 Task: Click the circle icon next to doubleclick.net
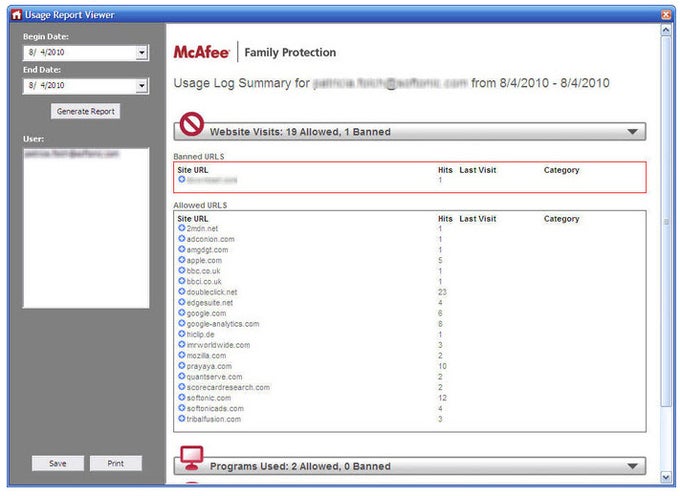pos(182,292)
